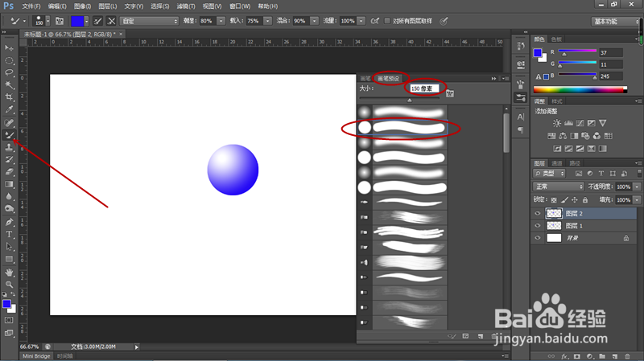Toggle load brush after each stroke
The image size is (644, 361).
97,21
